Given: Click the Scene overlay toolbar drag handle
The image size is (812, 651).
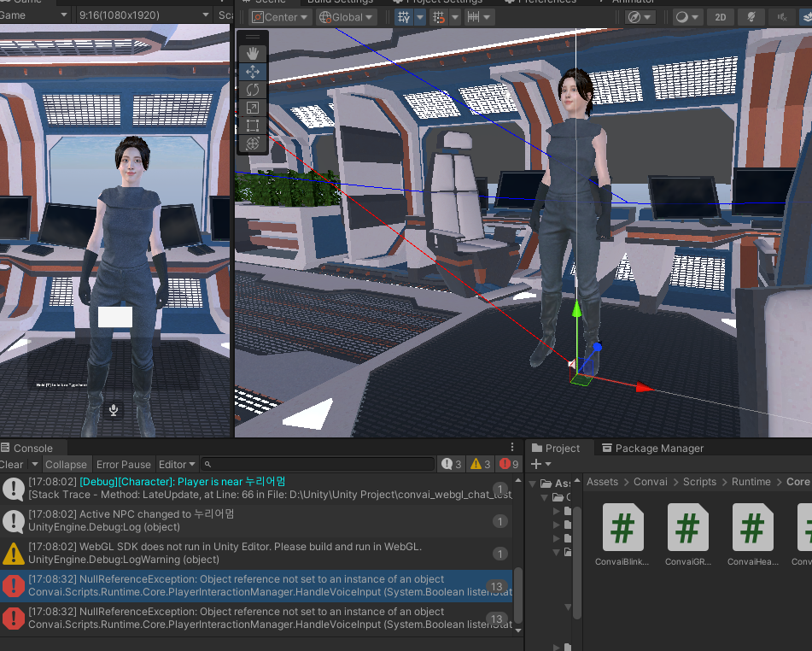Looking at the screenshot, I should pyautogui.click(x=253, y=37).
